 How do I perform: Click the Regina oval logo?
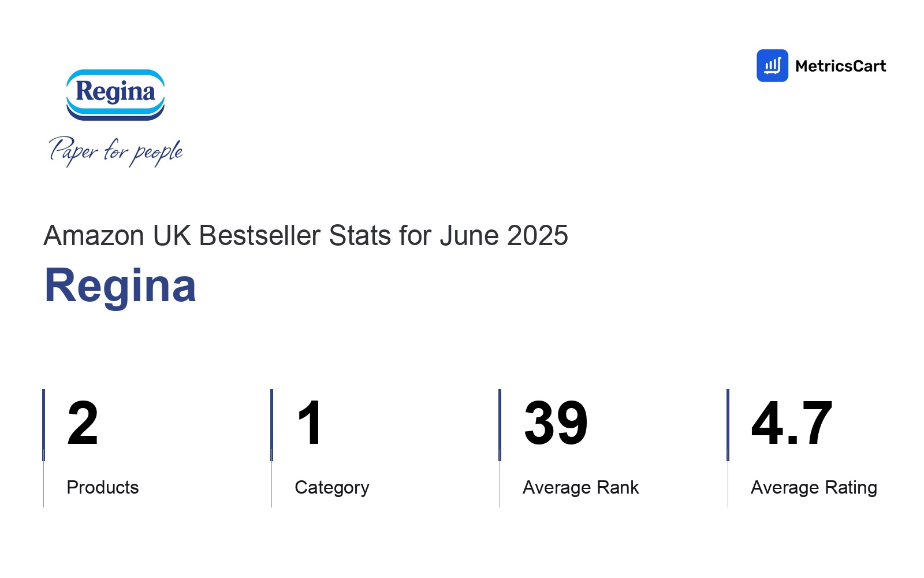(x=115, y=95)
